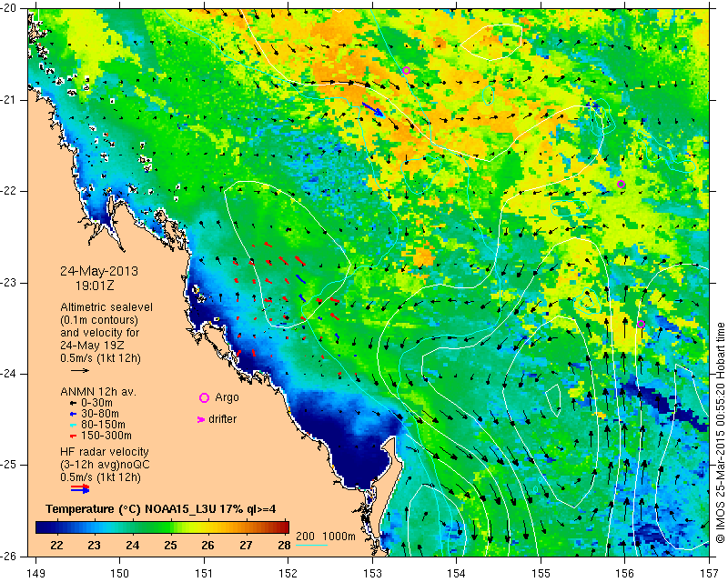Click the Argo float marker near 153.4E, 20.7S
Screen dimensions: 728x582
[x=406, y=71]
